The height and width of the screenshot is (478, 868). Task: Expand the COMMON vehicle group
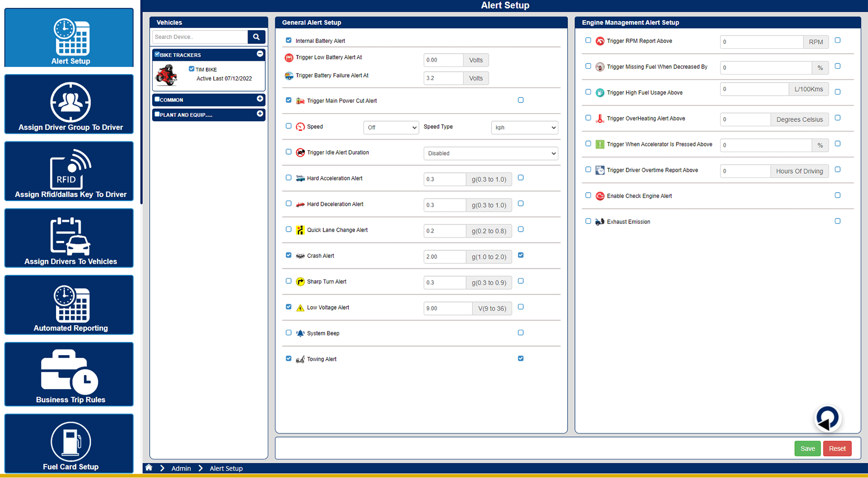click(260, 99)
